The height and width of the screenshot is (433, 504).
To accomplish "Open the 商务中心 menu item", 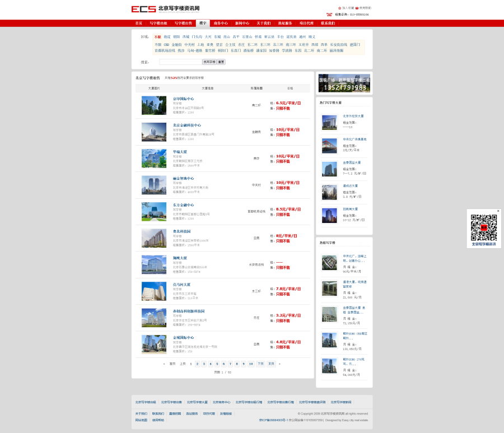I will click(x=221, y=24).
